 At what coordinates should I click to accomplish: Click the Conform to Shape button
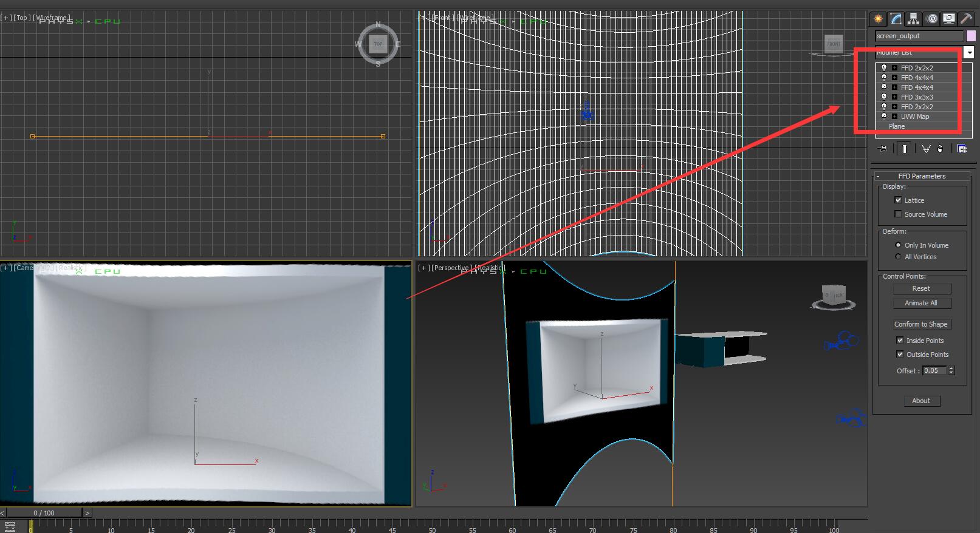pyautogui.click(x=921, y=324)
